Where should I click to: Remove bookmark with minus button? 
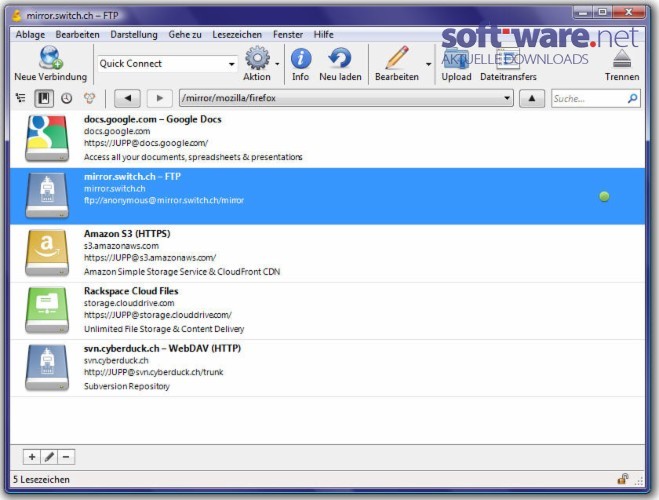pos(66,457)
